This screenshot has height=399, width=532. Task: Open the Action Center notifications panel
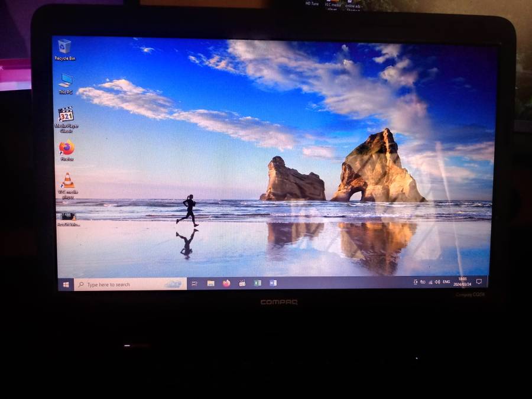click(x=479, y=281)
